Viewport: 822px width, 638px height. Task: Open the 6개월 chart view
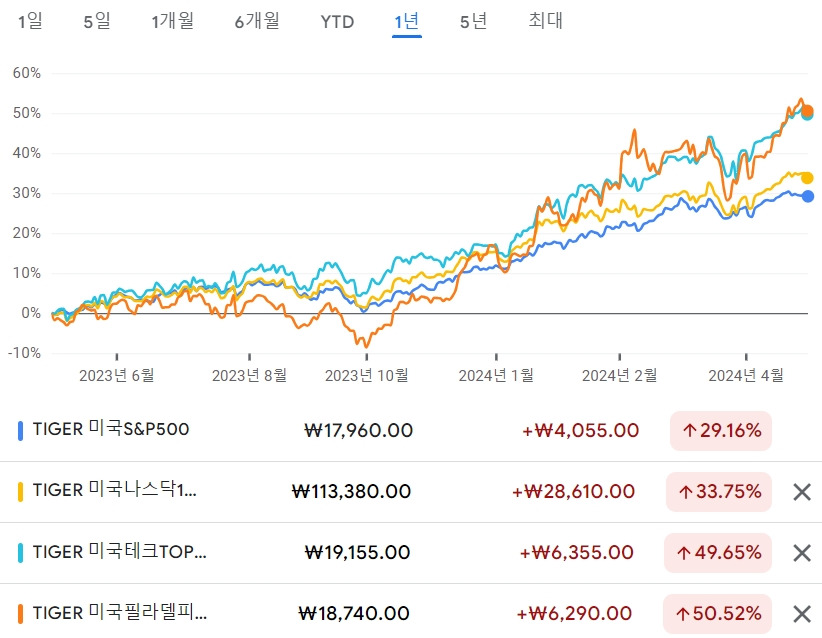point(257,21)
